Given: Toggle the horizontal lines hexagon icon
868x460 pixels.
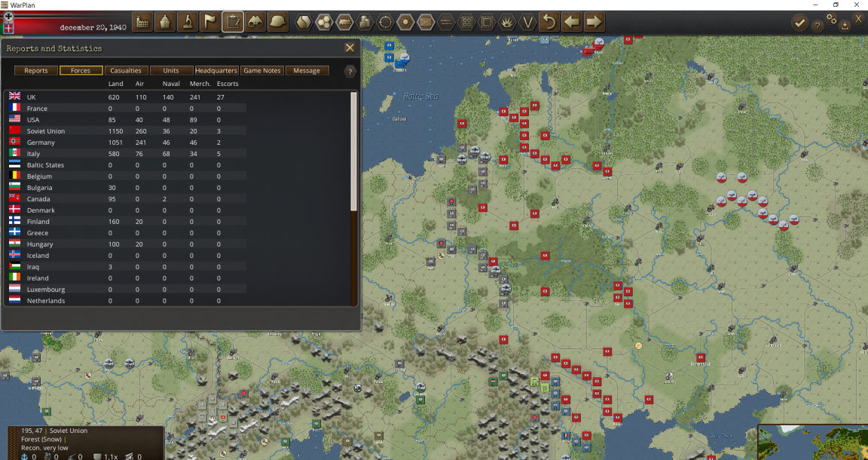Looking at the screenshot, I should point(446,23).
